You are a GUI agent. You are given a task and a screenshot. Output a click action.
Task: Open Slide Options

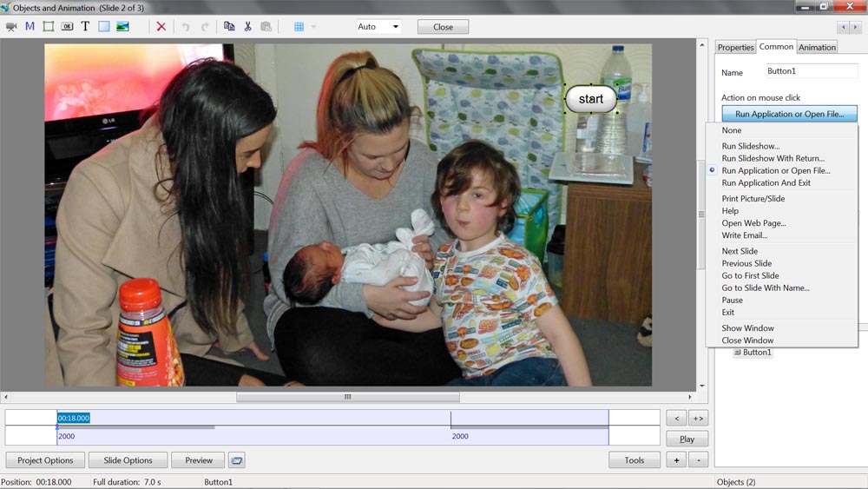pyautogui.click(x=128, y=460)
